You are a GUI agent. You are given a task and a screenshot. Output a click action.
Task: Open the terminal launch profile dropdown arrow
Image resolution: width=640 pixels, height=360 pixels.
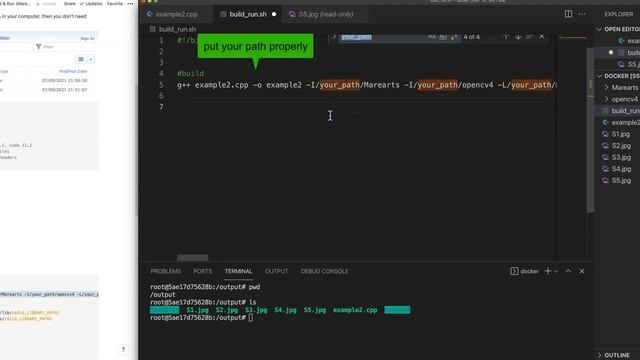tap(556, 271)
